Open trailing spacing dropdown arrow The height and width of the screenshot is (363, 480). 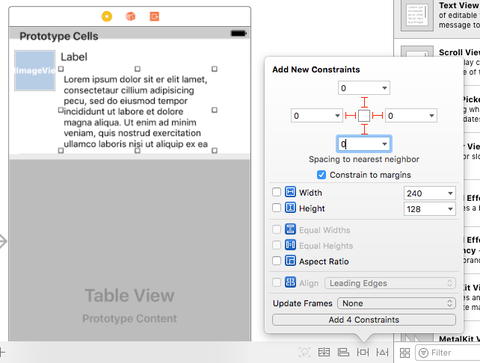pyautogui.click(x=432, y=116)
